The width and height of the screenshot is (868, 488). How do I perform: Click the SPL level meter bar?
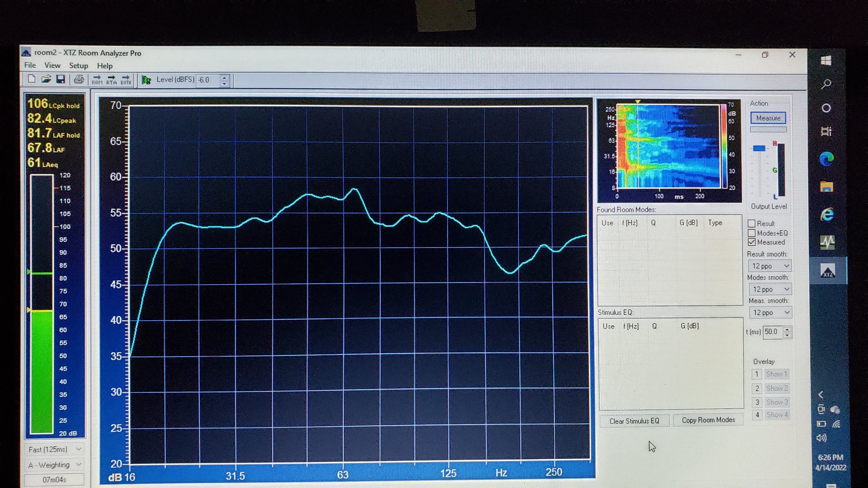pos(42,304)
